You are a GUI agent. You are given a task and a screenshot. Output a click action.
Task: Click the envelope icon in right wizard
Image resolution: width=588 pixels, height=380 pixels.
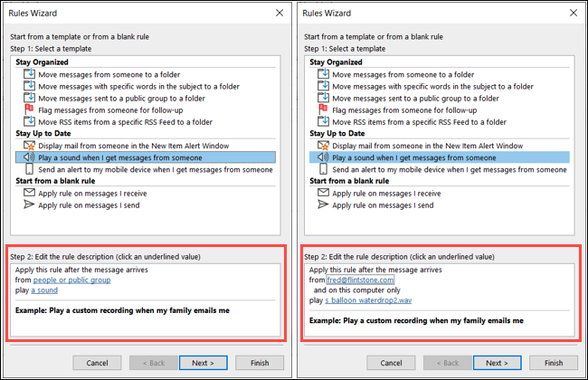323,193
